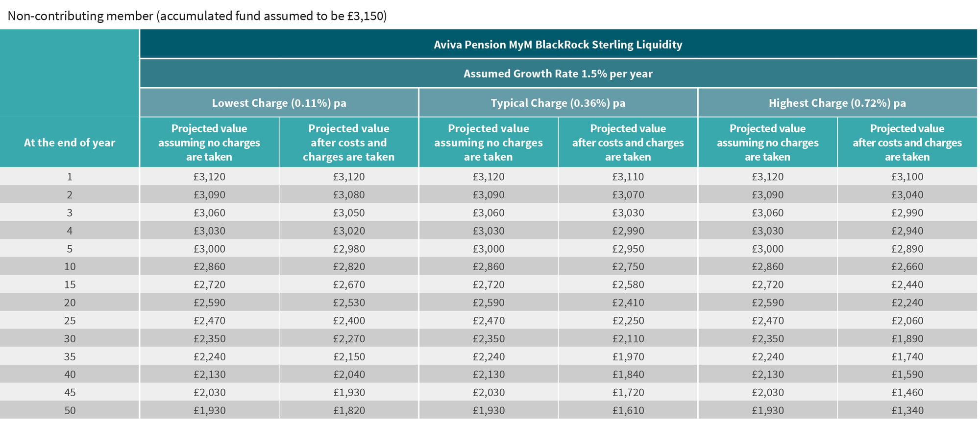Select the £1,340 cell in the last row
Viewport: 980px width, 424px height.
907,411
